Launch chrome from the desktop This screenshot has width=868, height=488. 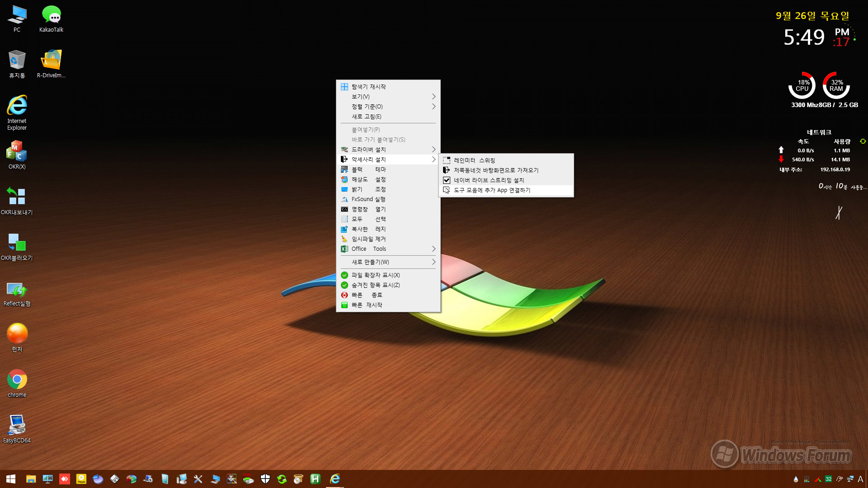pos(17,384)
